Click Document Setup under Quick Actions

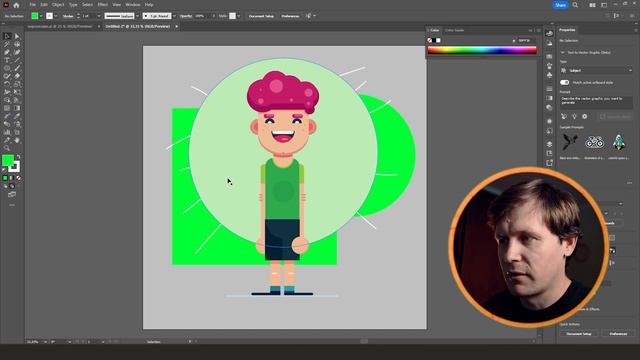point(579,334)
